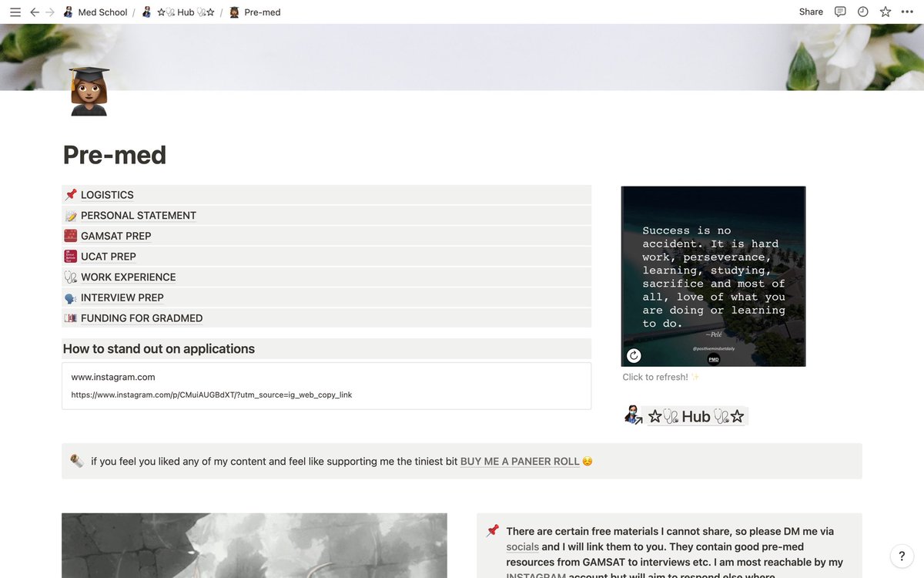Viewport: 924px width, 578px height.
Task: Click the red icon beside GAMSAT PREP
Action: click(x=71, y=236)
